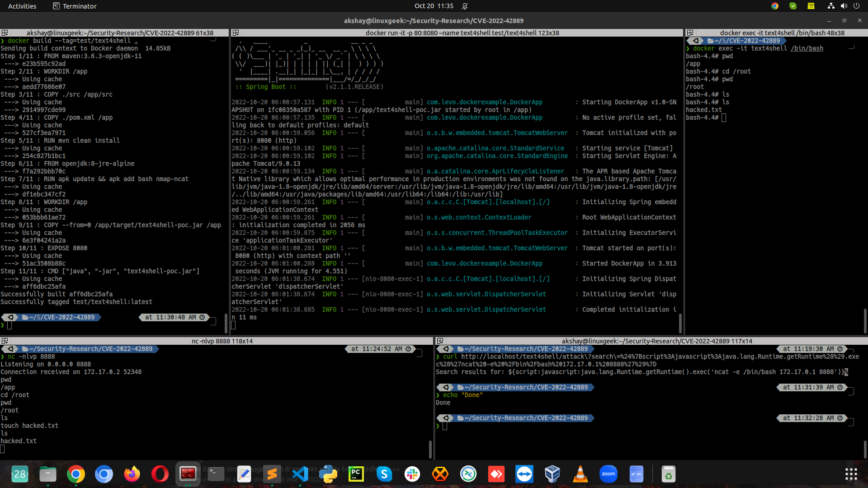
Task: Click nc -nlvp 8888 pane title
Action: [x=222, y=341]
